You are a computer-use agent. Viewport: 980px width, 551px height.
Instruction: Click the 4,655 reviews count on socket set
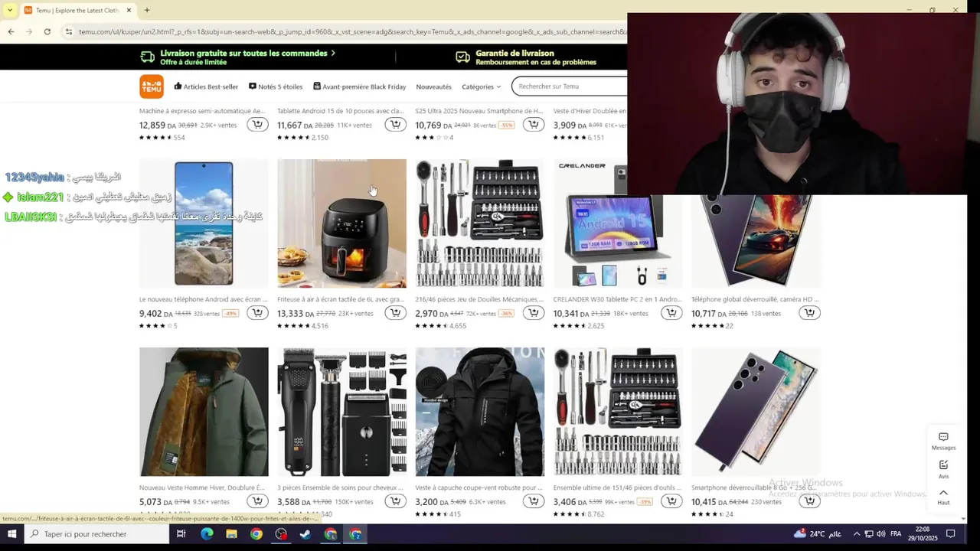(x=458, y=326)
